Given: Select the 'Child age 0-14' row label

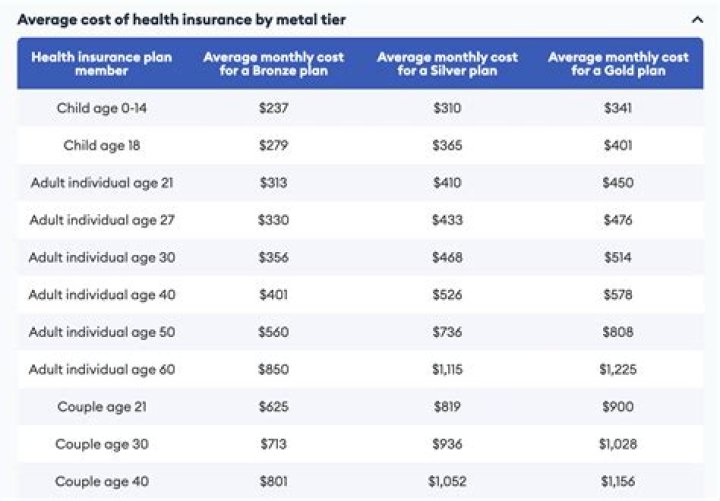Looking at the screenshot, I should pyautogui.click(x=102, y=108).
